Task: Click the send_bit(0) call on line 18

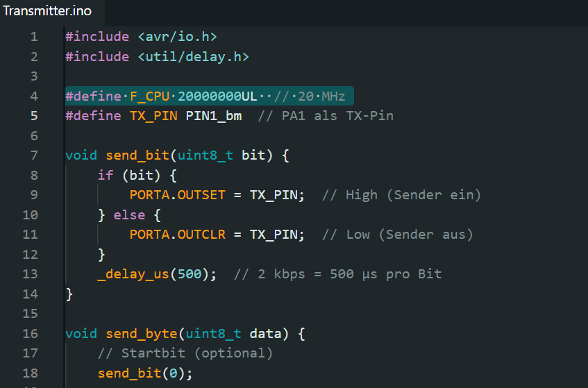Action: coord(144,373)
